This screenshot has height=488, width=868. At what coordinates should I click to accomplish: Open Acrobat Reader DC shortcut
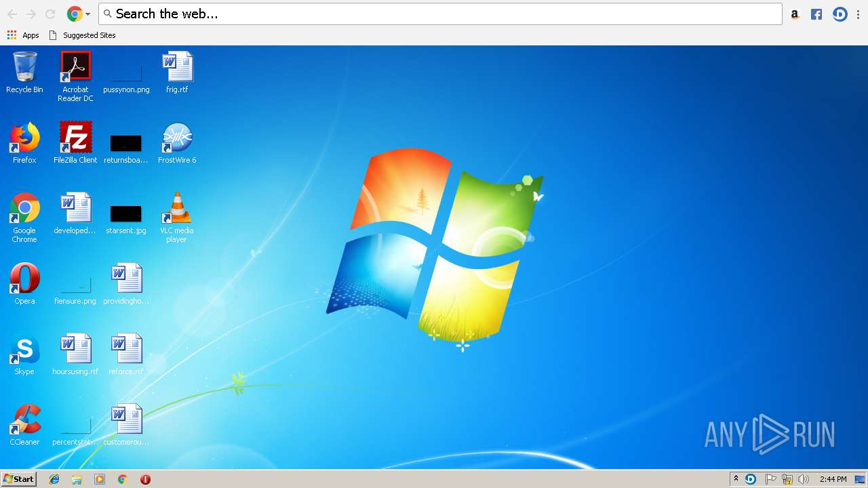click(x=75, y=76)
